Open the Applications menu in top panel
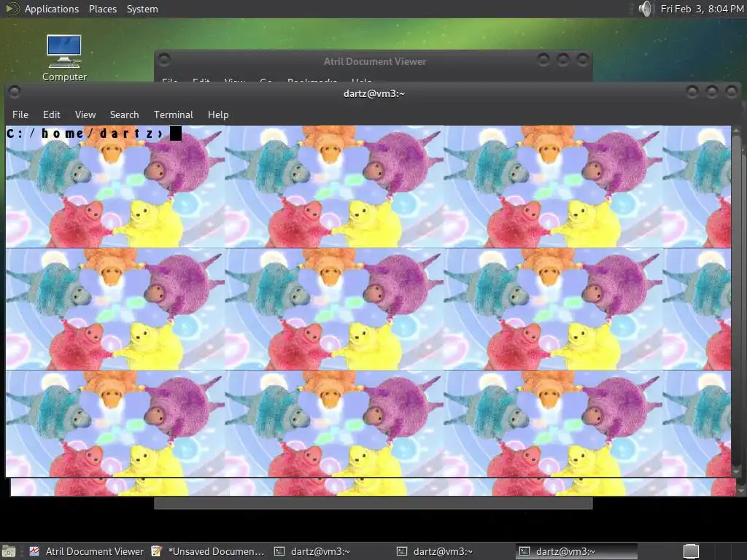The image size is (747, 560). click(52, 9)
